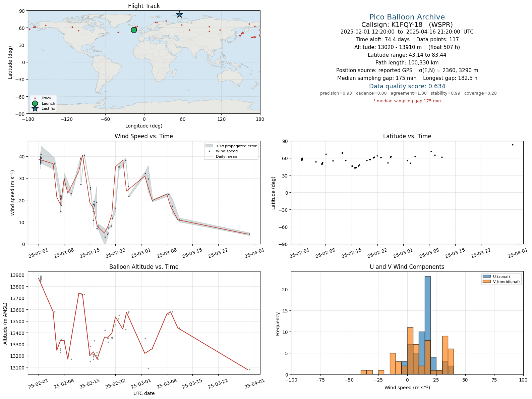Click the '−75' histogram tick label
The image size is (532, 399).
point(320,380)
